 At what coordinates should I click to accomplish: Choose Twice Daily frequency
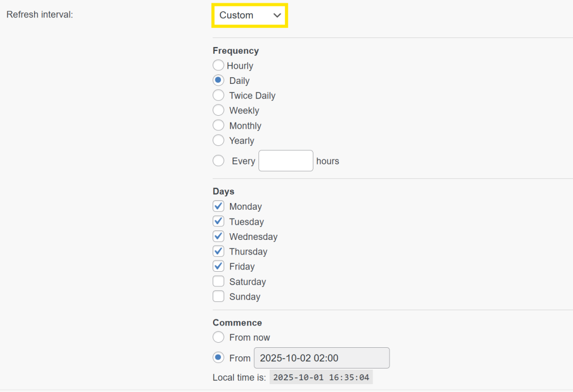[218, 96]
